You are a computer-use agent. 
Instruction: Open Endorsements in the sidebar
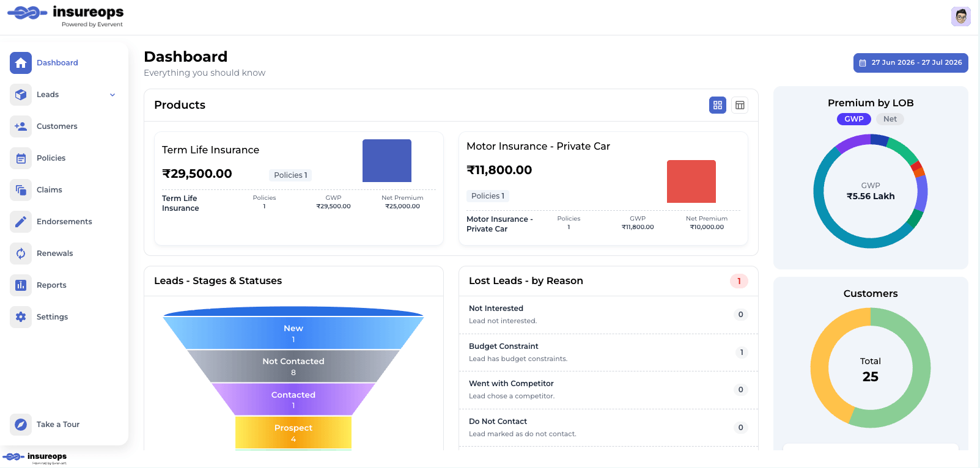coord(64,222)
